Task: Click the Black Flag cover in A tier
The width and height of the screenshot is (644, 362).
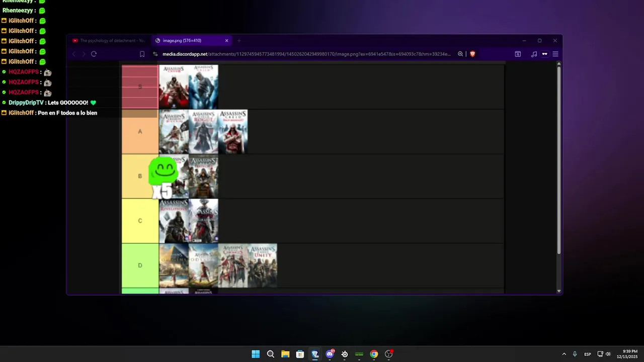Action: click(174, 132)
